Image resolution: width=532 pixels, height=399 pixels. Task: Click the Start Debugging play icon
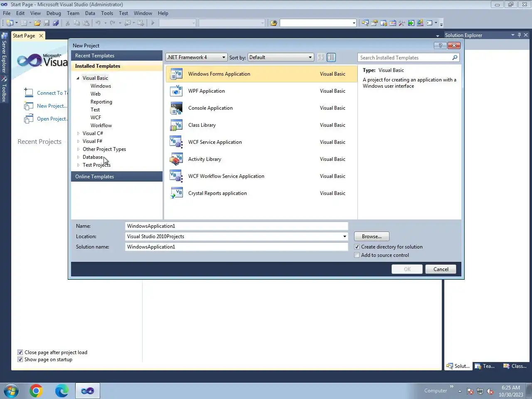click(153, 23)
